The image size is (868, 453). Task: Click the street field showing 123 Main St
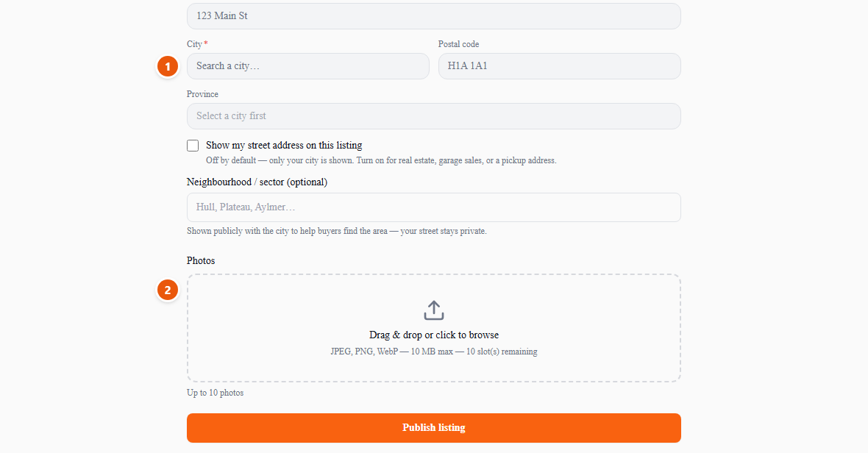pyautogui.click(x=433, y=16)
